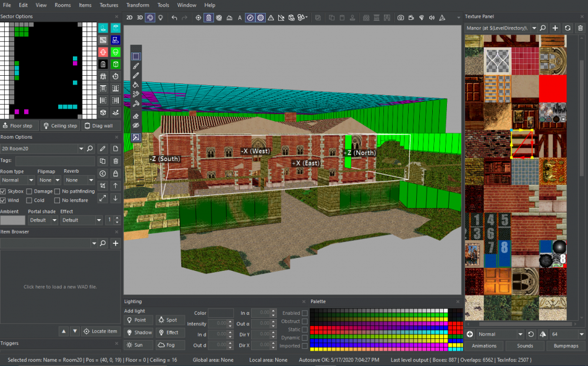Toggle light Enabled checkbox
Viewport: 588px width, 366px height.
305,313
